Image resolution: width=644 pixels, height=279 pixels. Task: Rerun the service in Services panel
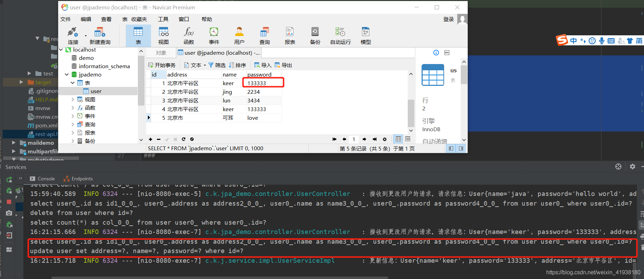tap(9, 180)
